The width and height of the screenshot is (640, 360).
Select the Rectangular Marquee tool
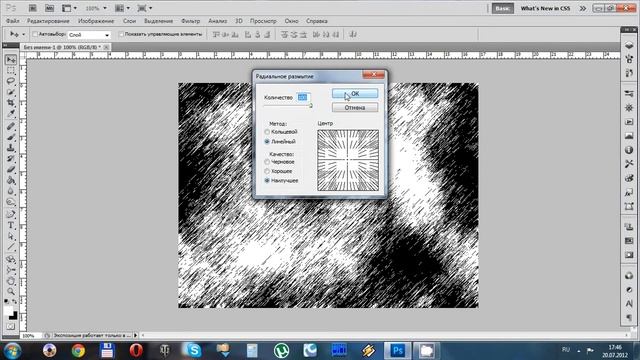pyautogui.click(x=11, y=71)
